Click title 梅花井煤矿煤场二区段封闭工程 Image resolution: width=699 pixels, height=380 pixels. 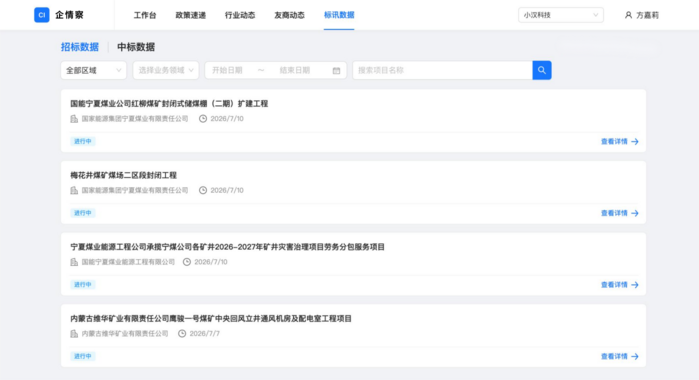pyautogui.click(x=123, y=175)
